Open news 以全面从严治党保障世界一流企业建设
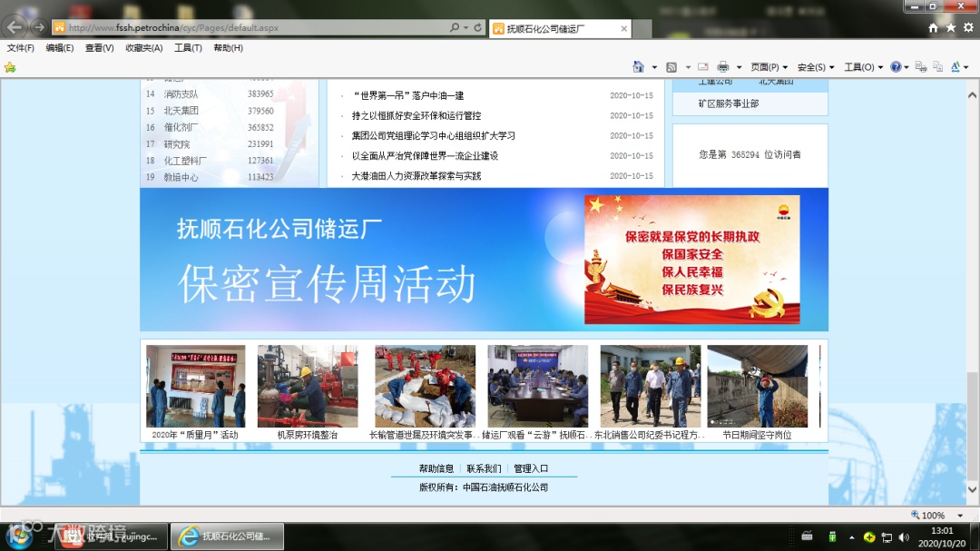The height and width of the screenshot is (551, 980). coord(425,156)
